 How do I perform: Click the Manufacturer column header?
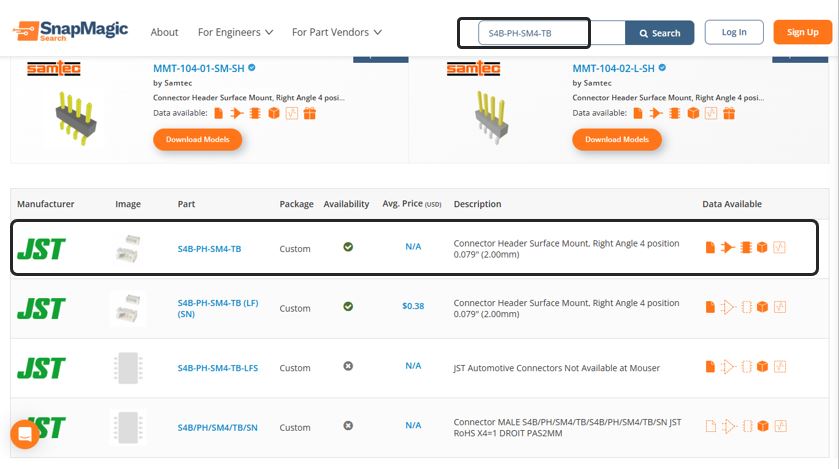tap(45, 204)
